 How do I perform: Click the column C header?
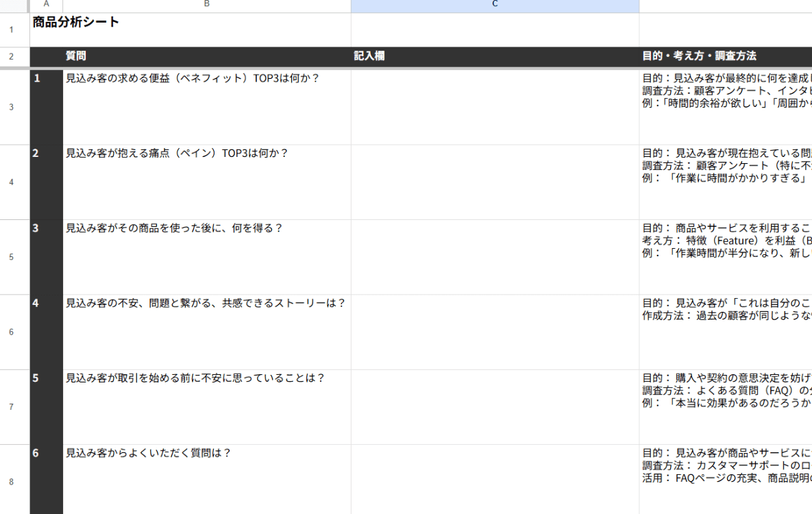[x=495, y=5]
